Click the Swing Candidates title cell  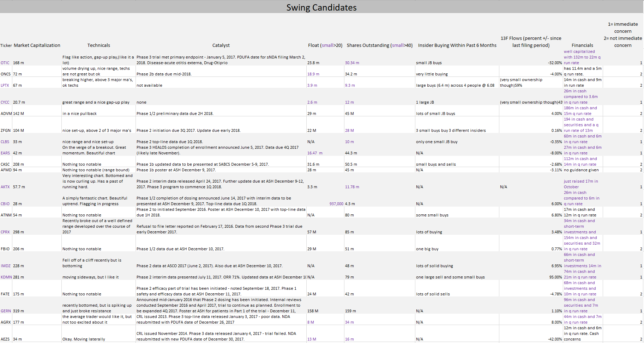(x=321, y=7)
